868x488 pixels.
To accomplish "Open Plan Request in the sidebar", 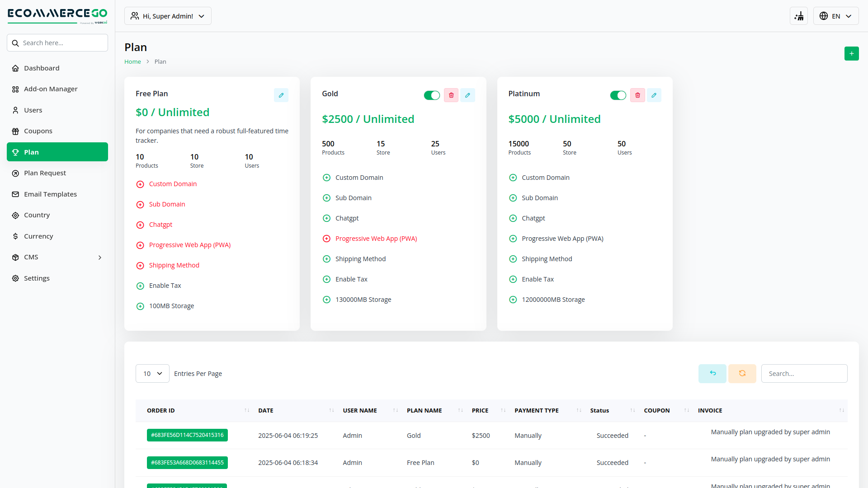I will point(45,173).
